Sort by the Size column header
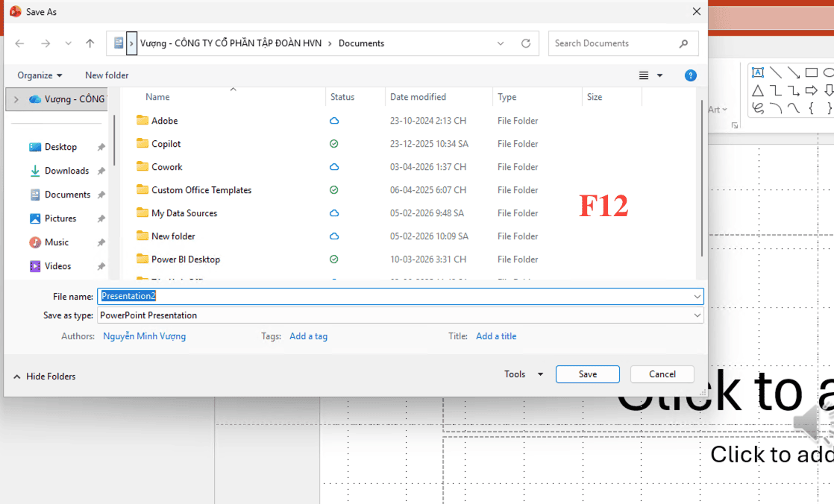The width and height of the screenshot is (834, 504). [x=595, y=97]
